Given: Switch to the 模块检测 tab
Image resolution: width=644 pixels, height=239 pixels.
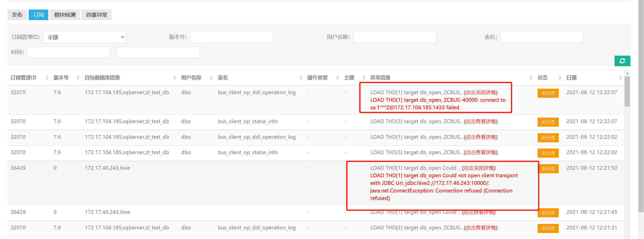Looking at the screenshot, I should point(65,15).
